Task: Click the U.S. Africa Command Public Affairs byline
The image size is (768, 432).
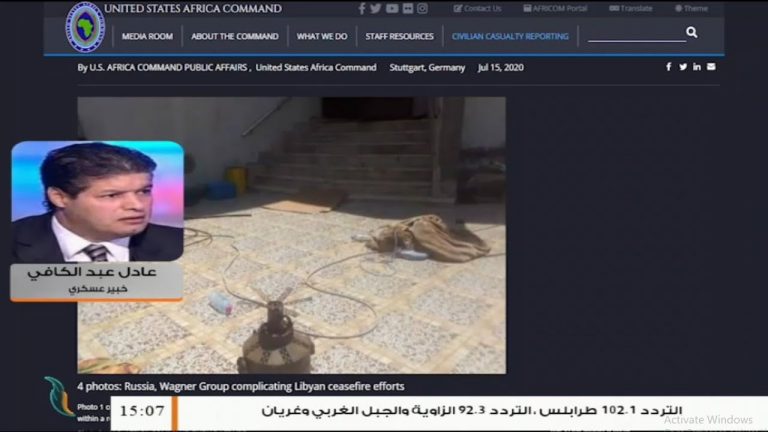Action: click(x=162, y=68)
